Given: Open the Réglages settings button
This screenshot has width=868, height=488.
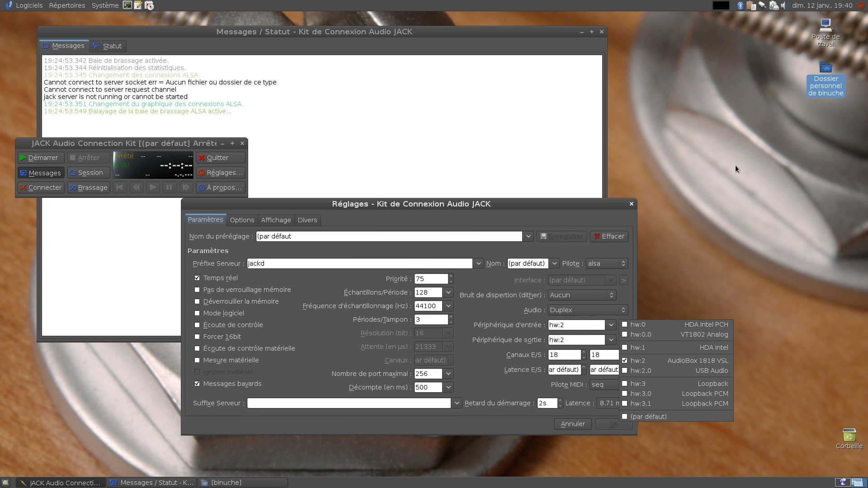Looking at the screenshot, I should pyautogui.click(x=221, y=173).
